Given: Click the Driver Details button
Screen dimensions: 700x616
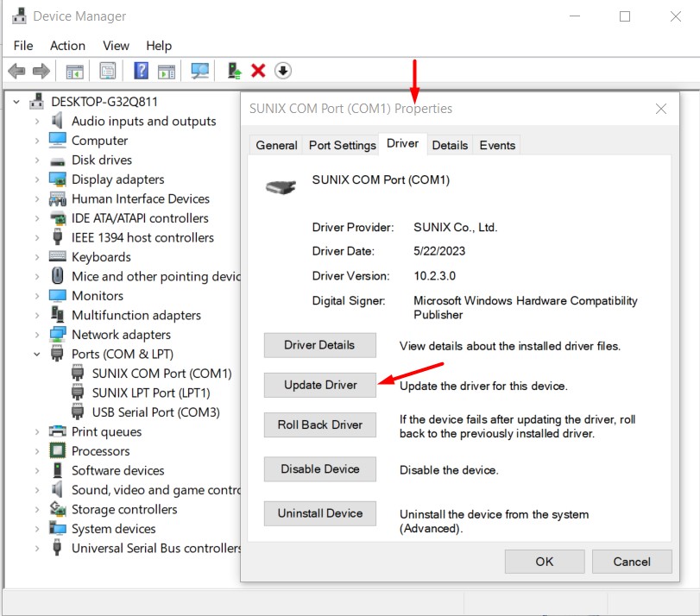Looking at the screenshot, I should point(319,345).
